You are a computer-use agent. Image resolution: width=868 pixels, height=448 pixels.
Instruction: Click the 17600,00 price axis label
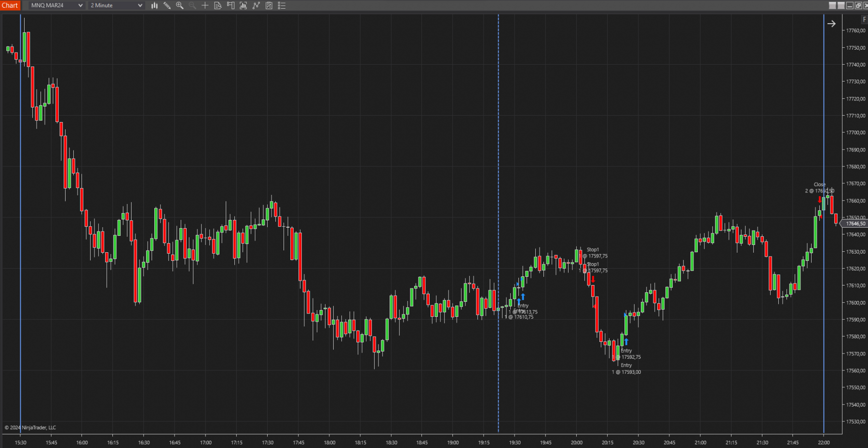[x=855, y=303]
